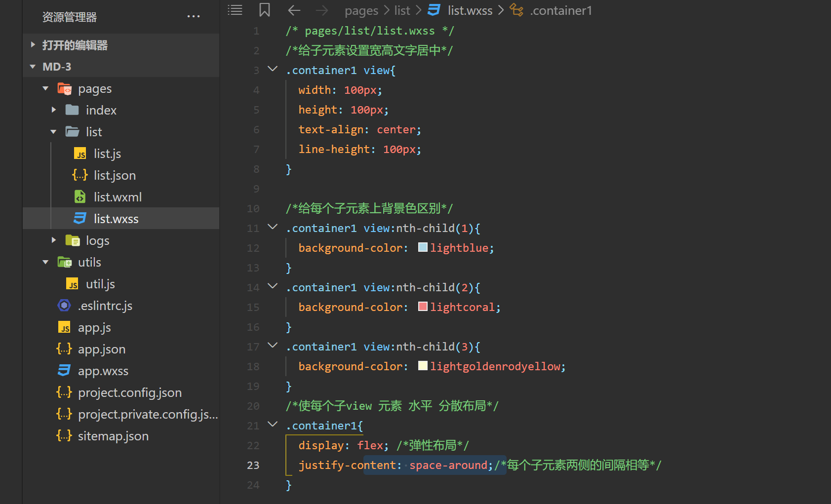Viewport: 831px width, 504px height.
Task: Expand the logs folder
Action: [x=54, y=240]
